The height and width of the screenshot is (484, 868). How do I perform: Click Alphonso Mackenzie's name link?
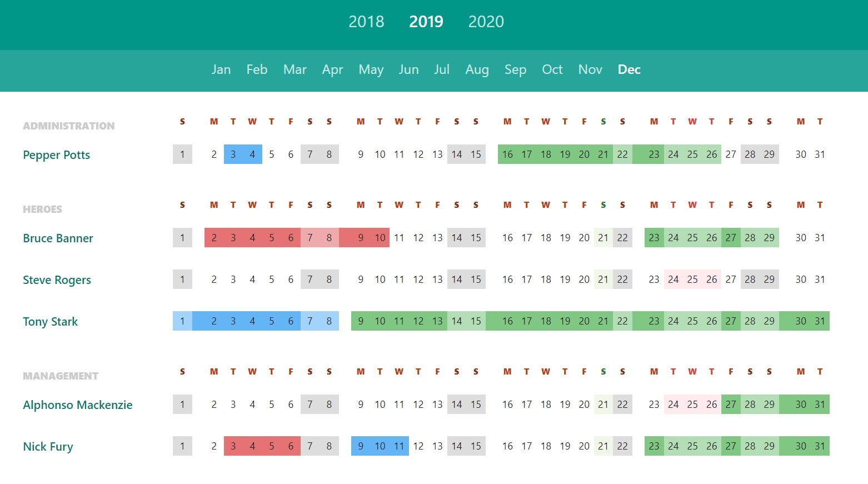(x=77, y=405)
